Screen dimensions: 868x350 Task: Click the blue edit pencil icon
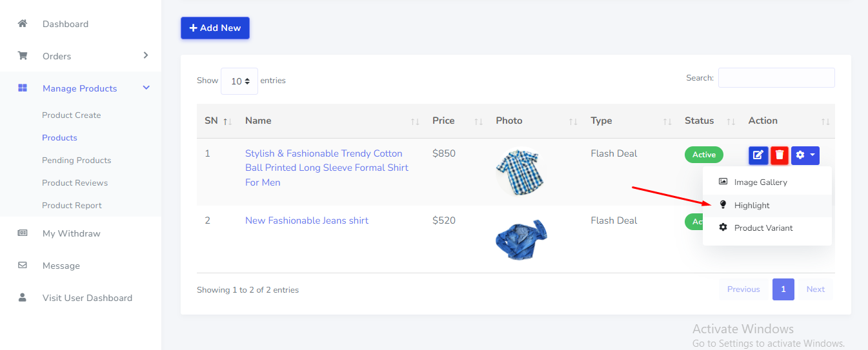click(x=758, y=155)
